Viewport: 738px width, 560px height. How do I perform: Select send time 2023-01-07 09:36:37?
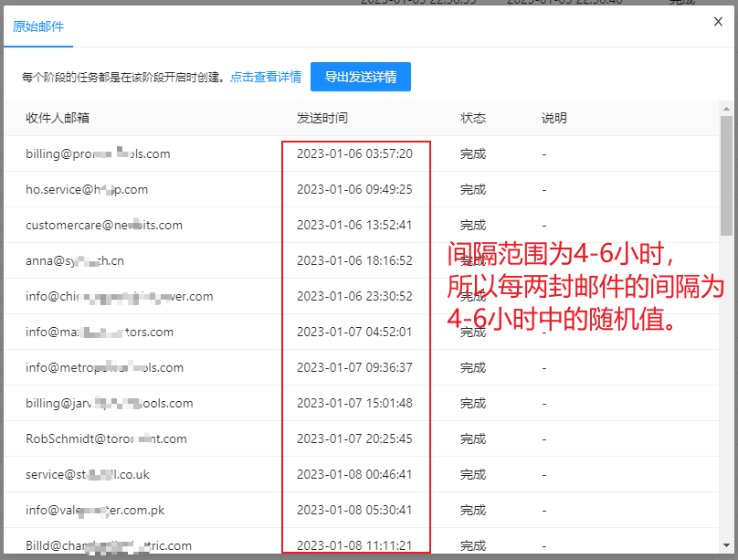point(354,367)
